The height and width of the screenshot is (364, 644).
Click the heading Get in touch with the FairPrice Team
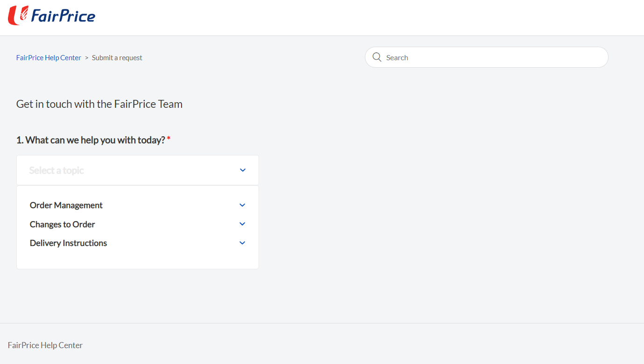click(x=99, y=104)
